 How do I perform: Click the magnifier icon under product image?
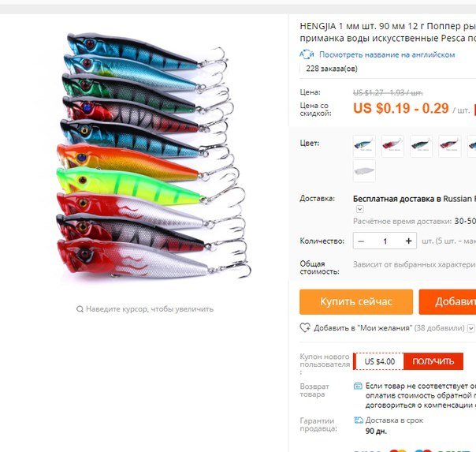pos(80,309)
